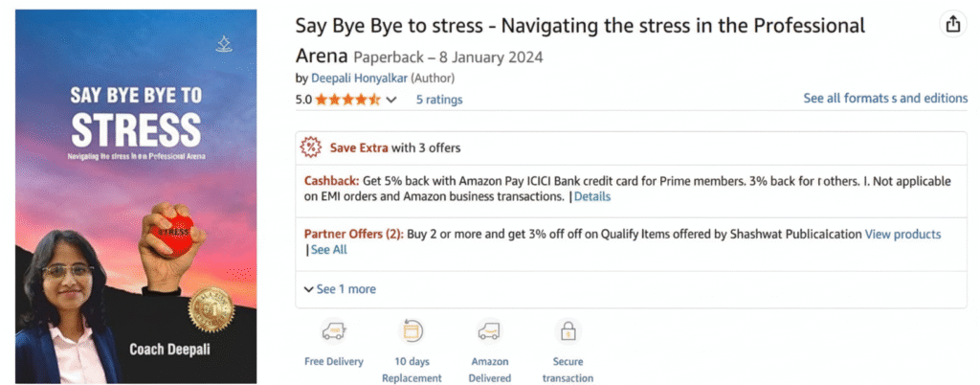This screenshot has height=385, width=980.
Task: Click the Secure transaction label
Action: [x=568, y=370]
